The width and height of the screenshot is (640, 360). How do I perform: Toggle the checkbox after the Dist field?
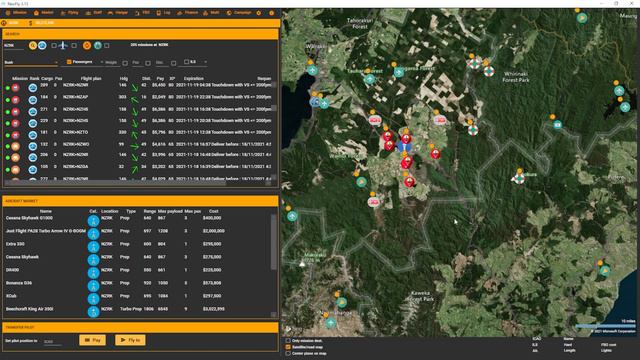coord(173,63)
